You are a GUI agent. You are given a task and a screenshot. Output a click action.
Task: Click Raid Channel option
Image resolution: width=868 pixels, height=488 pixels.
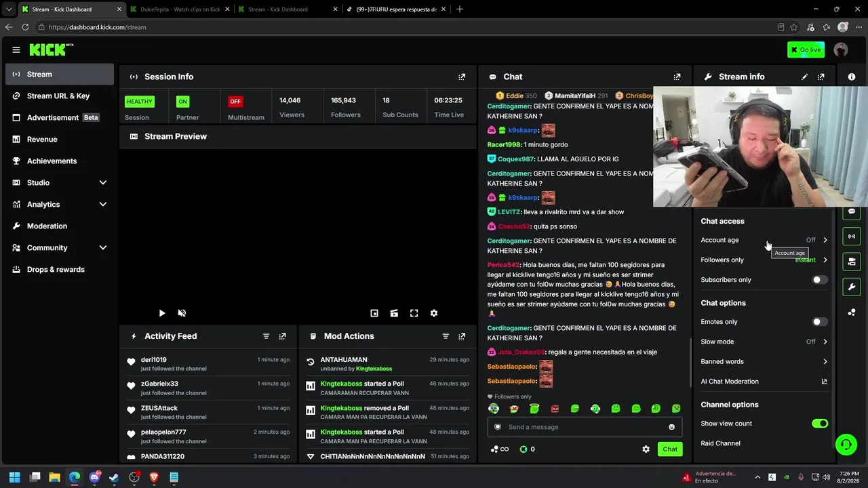720,443
